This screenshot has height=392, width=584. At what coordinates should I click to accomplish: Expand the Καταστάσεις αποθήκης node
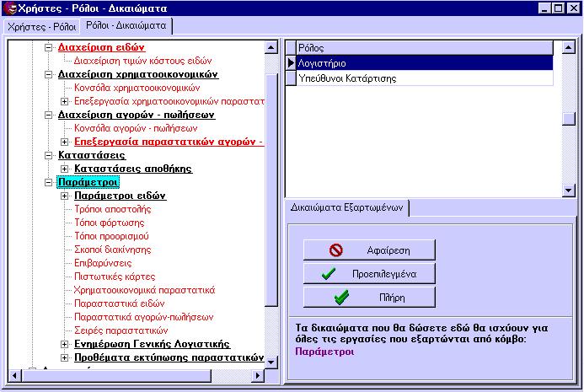pos(65,169)
